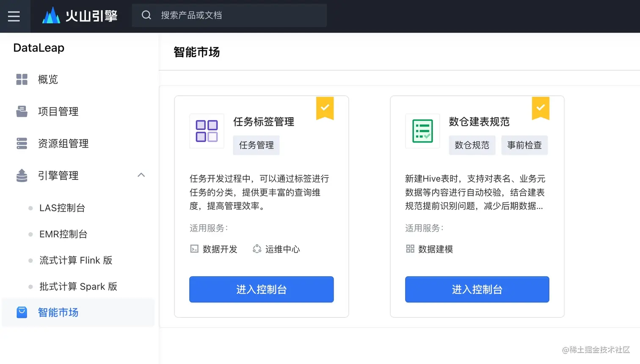This screenshot has width=640, height=364.
Task: Enter console for 任务标签管理 card
Action: point(262,290)
